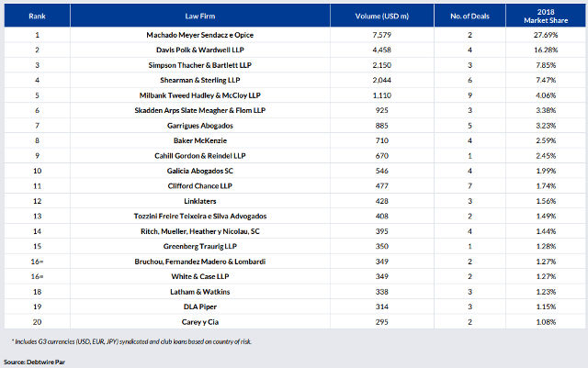Screen dimensions: 588x368
Task: Select Galicia Abogados SC cell
Action: point(200,171)
